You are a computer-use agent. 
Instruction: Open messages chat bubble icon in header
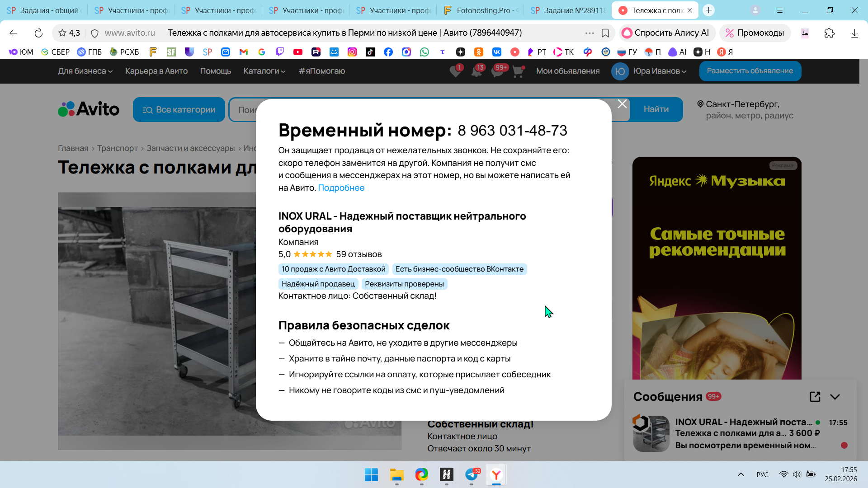pyautogui.click(x=497, y=71)
